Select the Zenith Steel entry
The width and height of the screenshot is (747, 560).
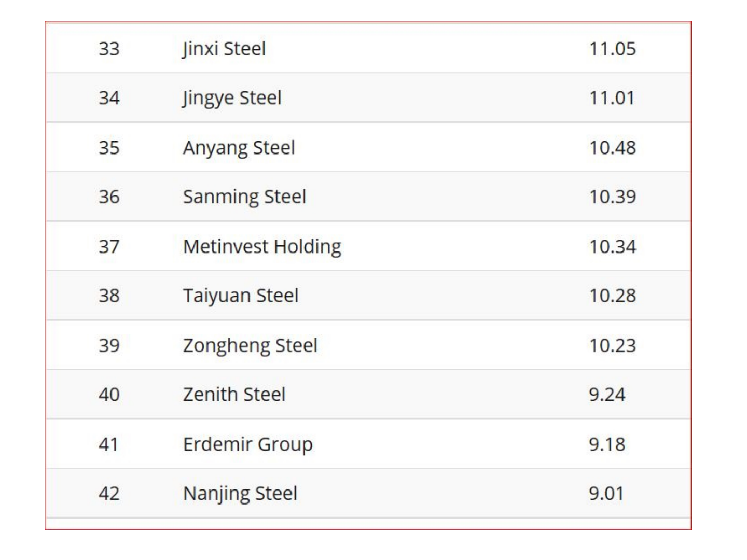coord(234,395)
